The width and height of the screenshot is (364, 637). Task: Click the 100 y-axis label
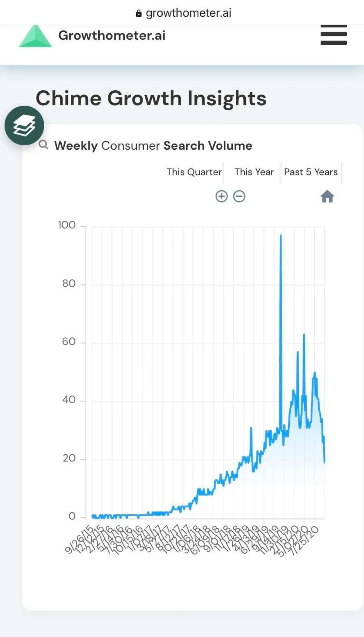pos(67,225)
